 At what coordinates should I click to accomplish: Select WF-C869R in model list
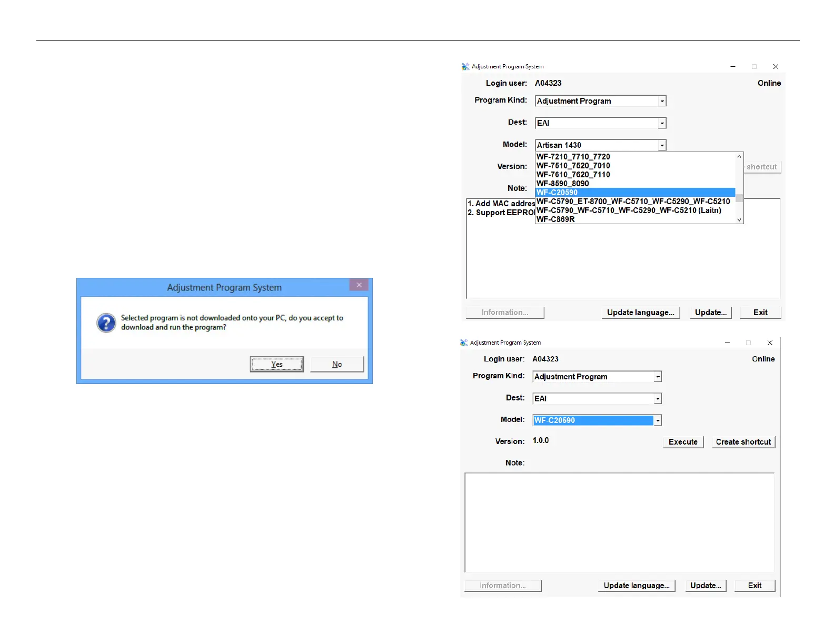(x=635, y=219)
